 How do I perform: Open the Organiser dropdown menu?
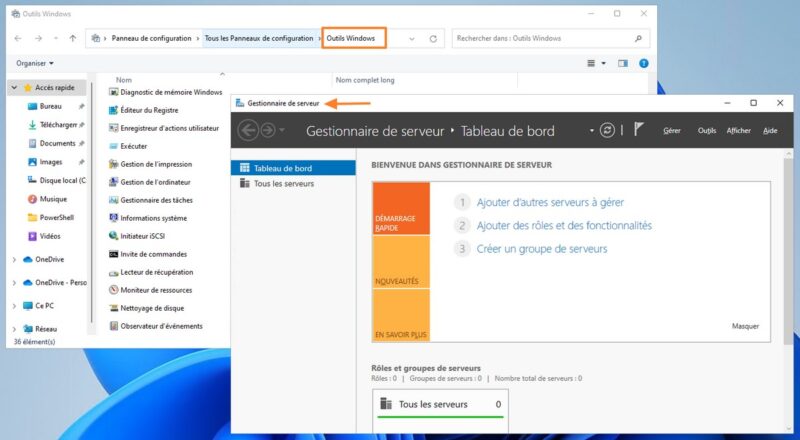tap(35, 63)
